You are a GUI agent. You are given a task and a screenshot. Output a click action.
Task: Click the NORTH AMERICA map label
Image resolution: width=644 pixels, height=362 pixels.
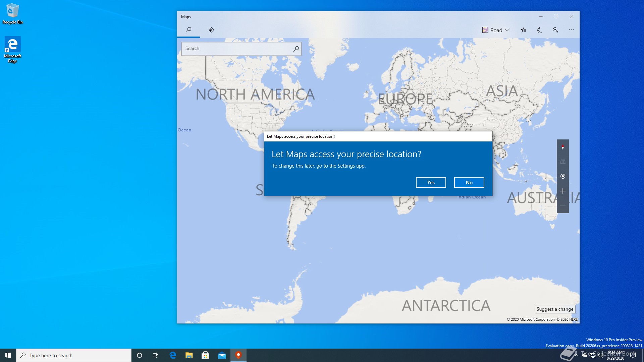pyautogui.click(x=255, y=94)
